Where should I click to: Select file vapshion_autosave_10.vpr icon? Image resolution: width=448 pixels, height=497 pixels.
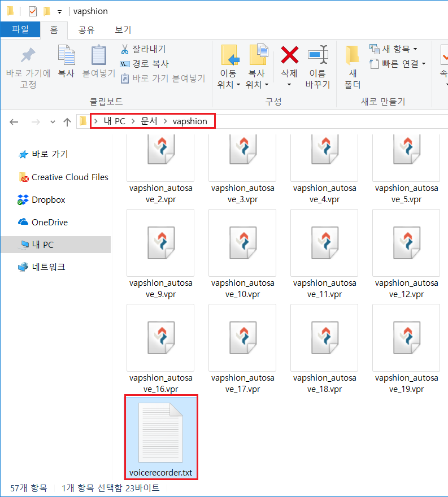pyautogui.click(x=242, y=243)
